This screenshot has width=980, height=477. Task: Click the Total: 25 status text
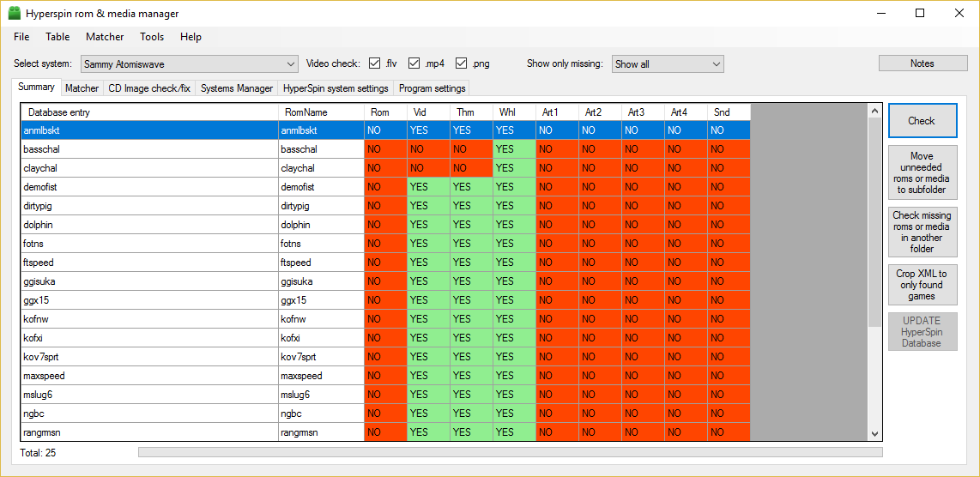38,453
